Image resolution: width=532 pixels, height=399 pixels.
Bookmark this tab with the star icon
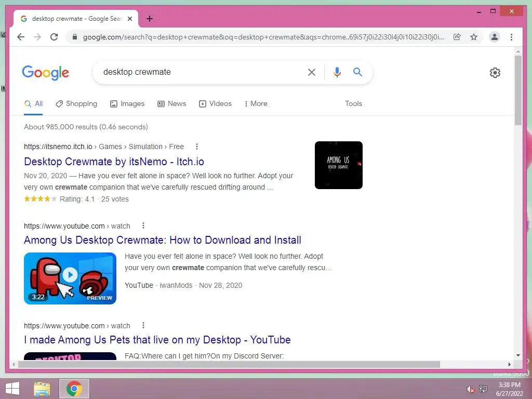(474, 37)
